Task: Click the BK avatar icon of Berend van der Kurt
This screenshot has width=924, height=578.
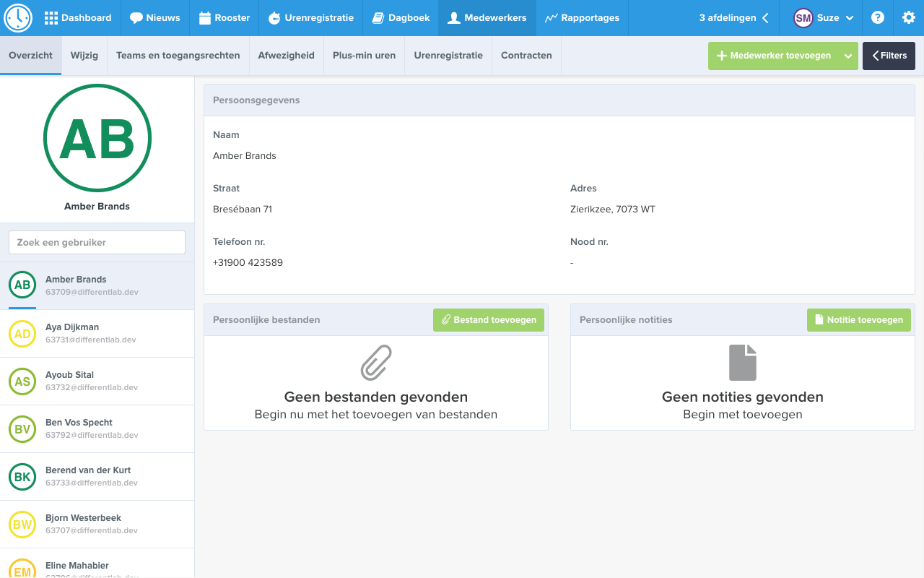Action: pyautogui.click(x=22, y=477)
